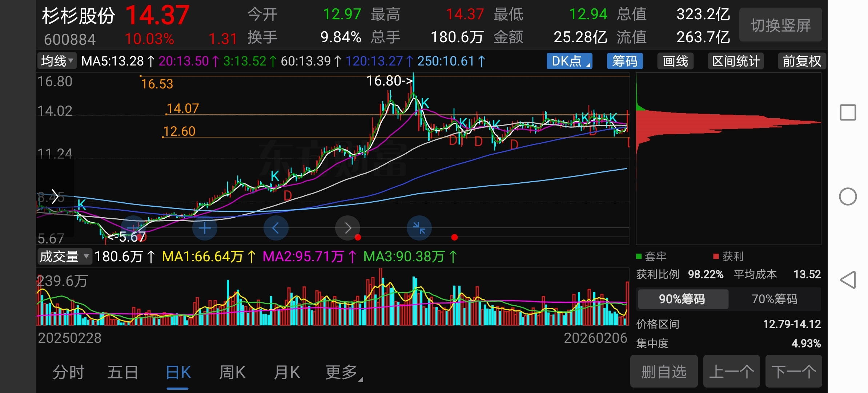Expand the left side panel arrow
868x393 pixels.
[x=55, y=196]
